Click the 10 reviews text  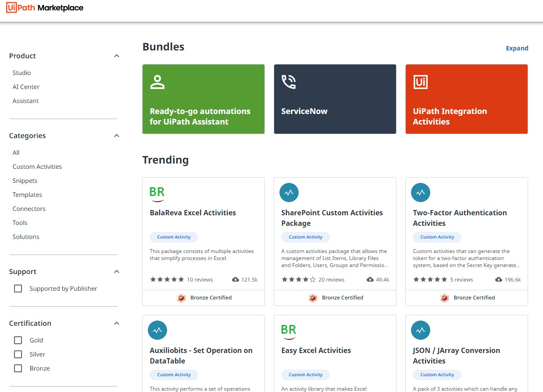[x=200, y=280]
